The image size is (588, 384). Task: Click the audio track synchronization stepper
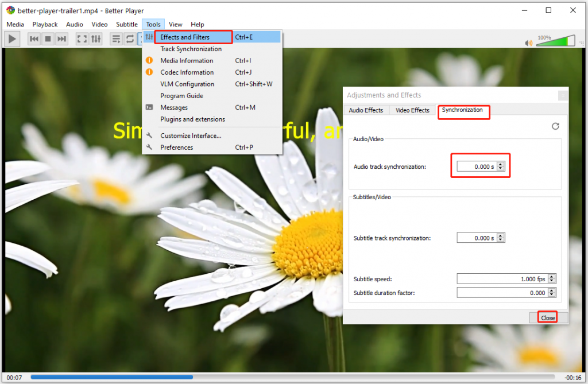pyautogui.click(x=501, y=166)
